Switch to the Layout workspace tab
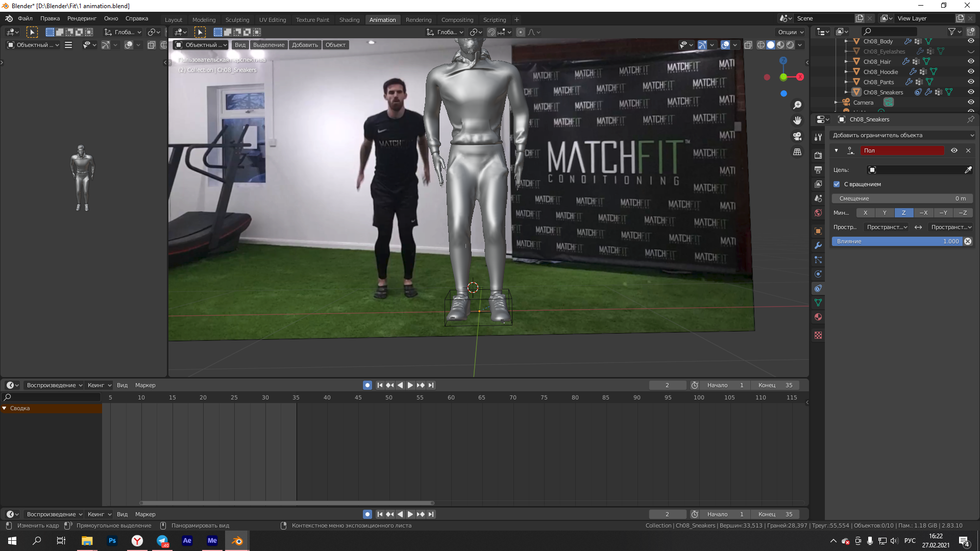 click(174, 20)
